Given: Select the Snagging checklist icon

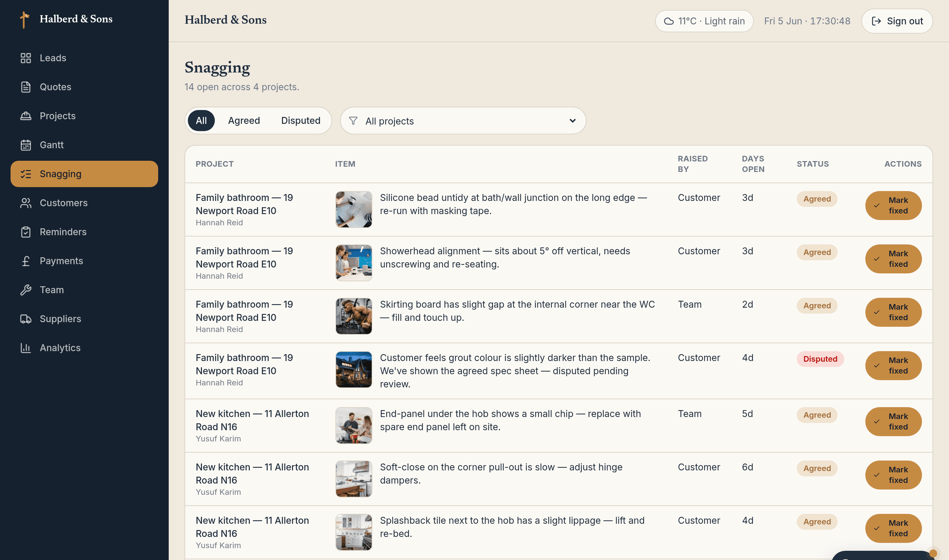Looking at the screenshot, I should click(x=26, y=174).
